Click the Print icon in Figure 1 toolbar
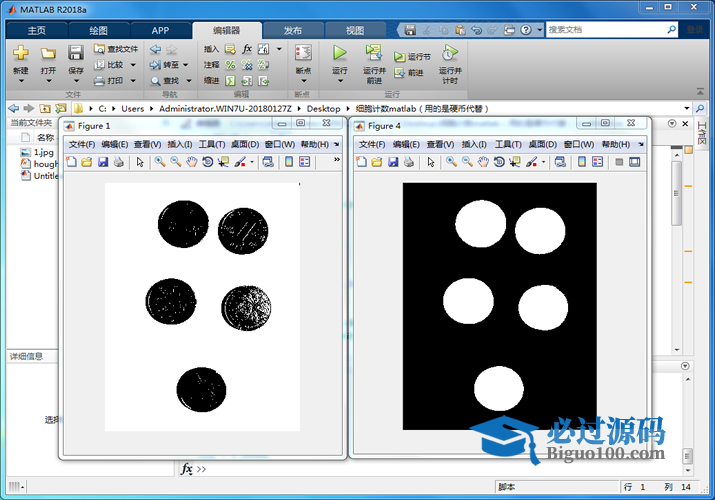The image size is (715, 500). (119, 161)
